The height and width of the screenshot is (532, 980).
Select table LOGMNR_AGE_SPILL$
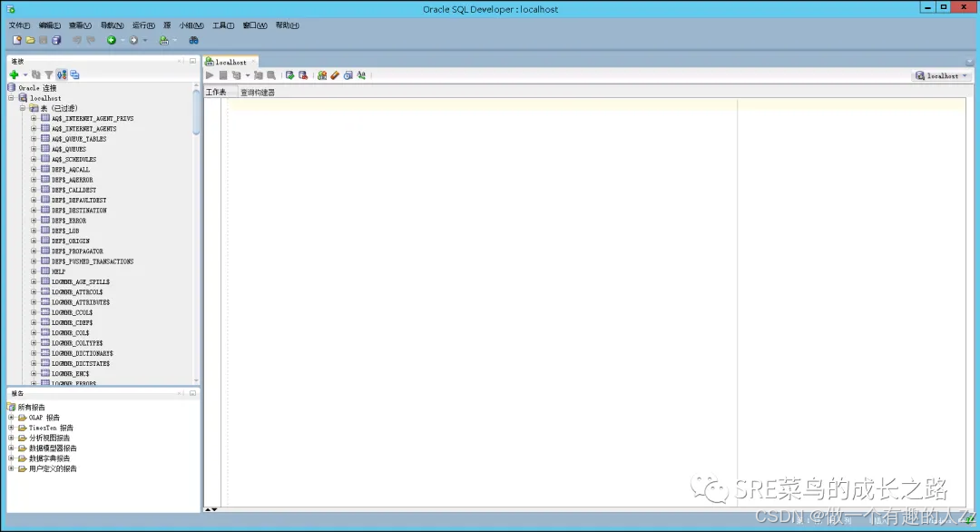81,282
